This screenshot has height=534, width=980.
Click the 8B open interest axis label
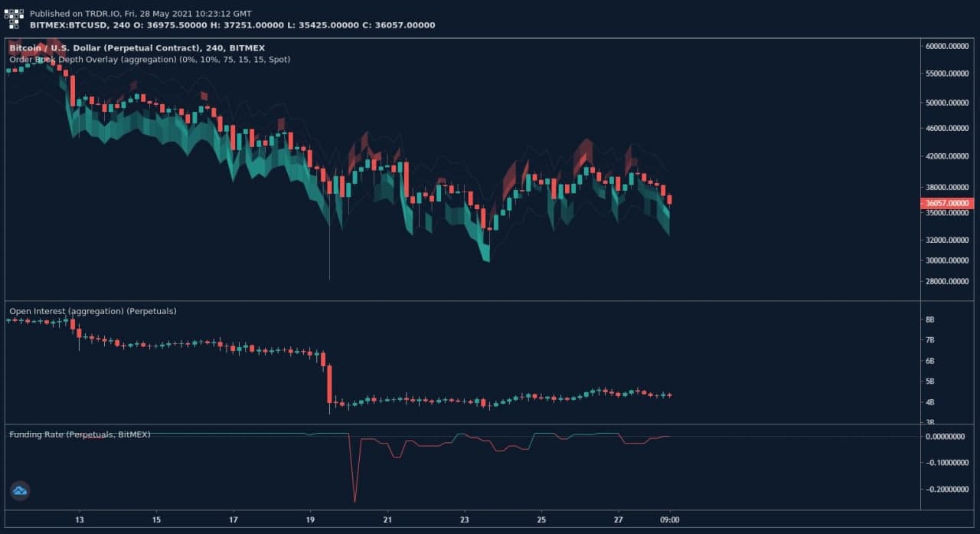pyautogui.click(x=930, y=319)
